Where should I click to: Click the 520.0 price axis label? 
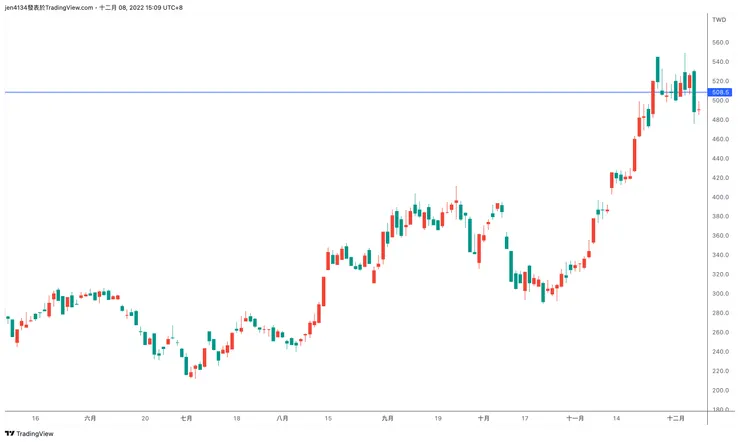tap(721, 81)
